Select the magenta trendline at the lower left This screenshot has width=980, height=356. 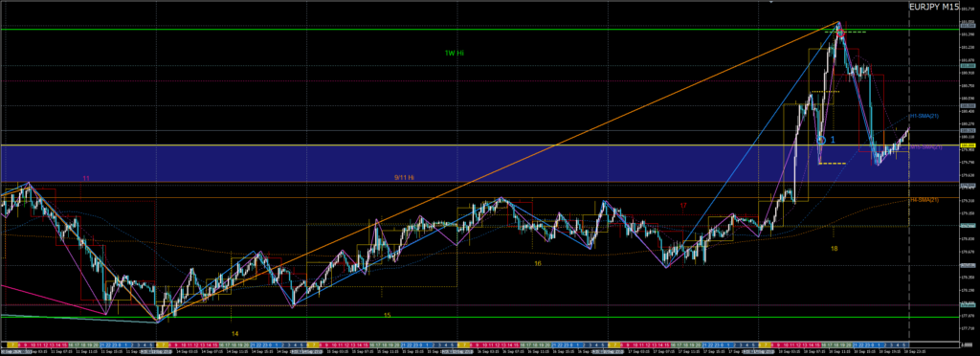tap(78, 303)
